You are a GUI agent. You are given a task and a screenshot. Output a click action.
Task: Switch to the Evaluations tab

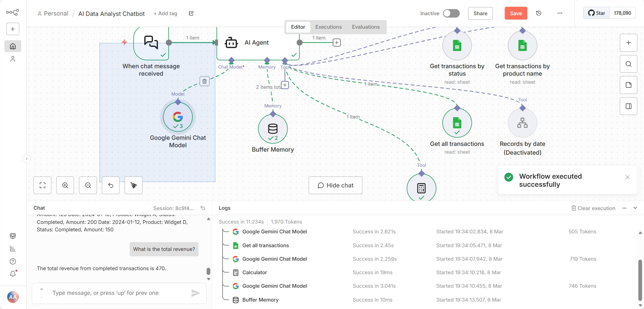(365, 27)
